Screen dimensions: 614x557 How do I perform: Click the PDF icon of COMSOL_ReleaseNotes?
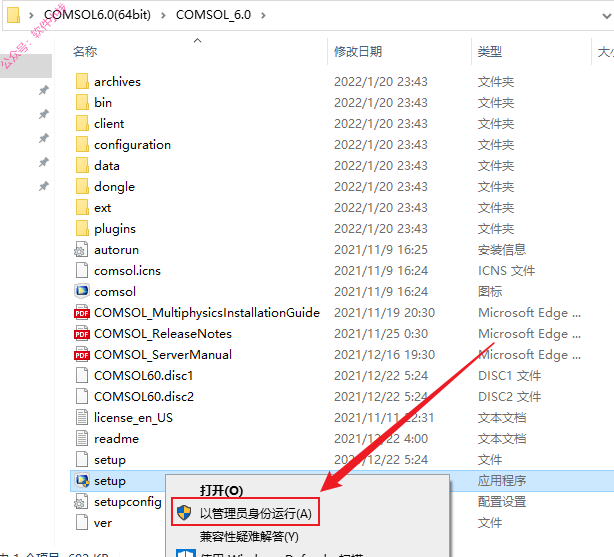(81, 334)
